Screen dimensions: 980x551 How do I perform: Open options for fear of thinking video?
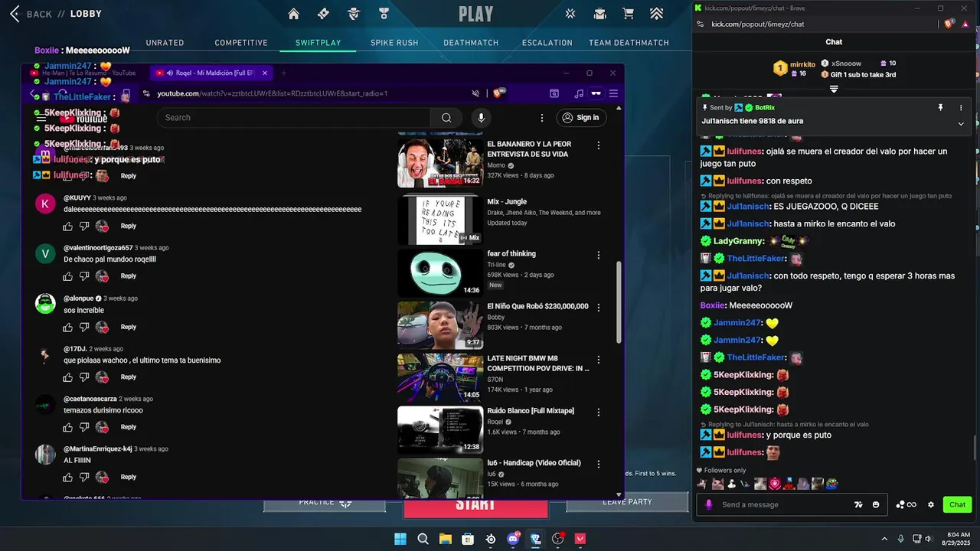click(x=599, y=254)
